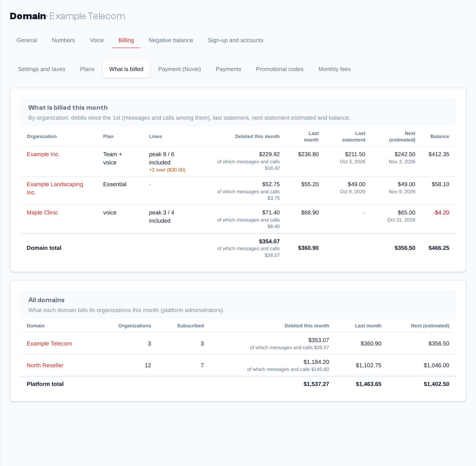The width and height of the screenshot is (476, 466).
Task: Click the Balance column header
Action: click(439, 136)
